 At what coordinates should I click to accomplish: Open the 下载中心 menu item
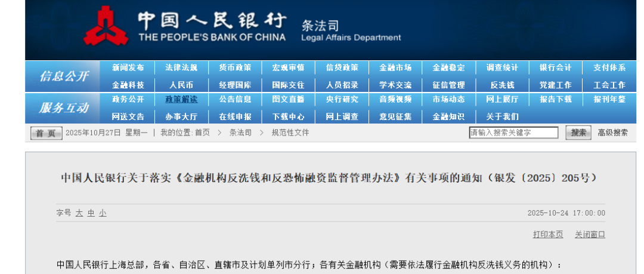click(289, 117)
